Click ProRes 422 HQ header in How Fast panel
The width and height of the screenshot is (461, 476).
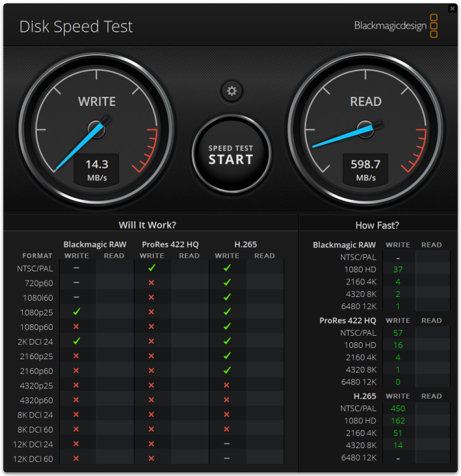(347, 321)
